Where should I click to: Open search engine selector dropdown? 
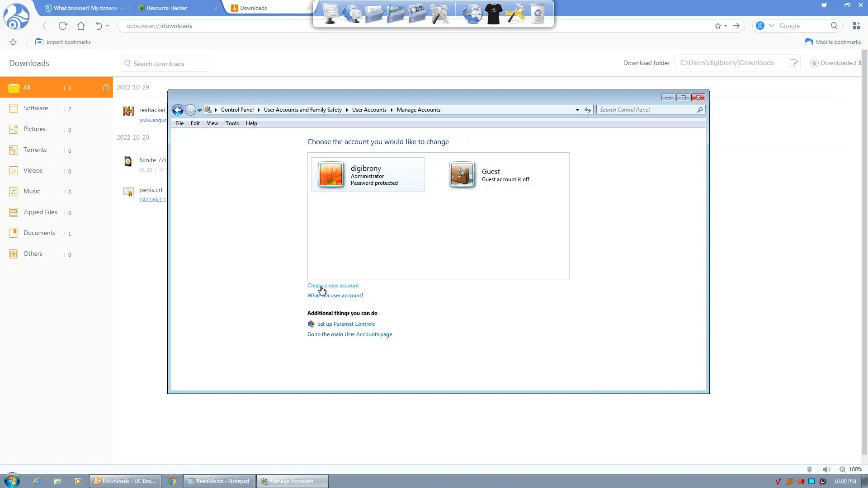click(x=771, y=26)
